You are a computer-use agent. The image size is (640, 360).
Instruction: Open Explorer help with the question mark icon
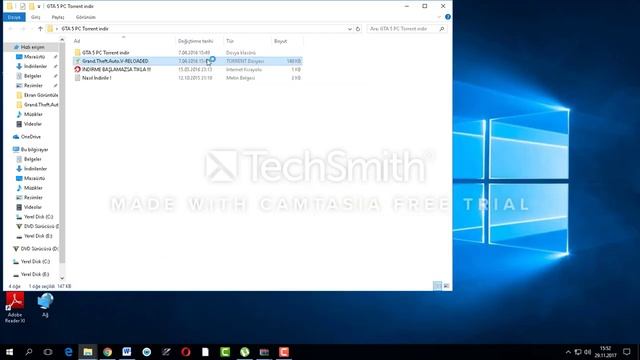pos(448,17)
